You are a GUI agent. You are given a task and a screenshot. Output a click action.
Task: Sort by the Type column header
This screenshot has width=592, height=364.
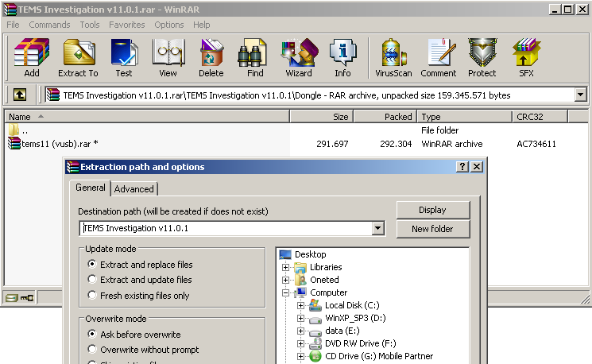[464, 117]
